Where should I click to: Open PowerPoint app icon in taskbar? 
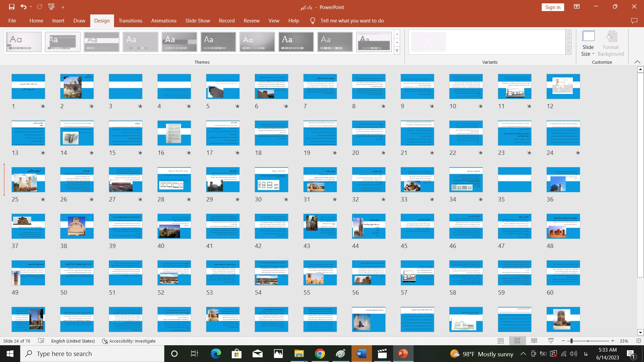coord(402,354)
